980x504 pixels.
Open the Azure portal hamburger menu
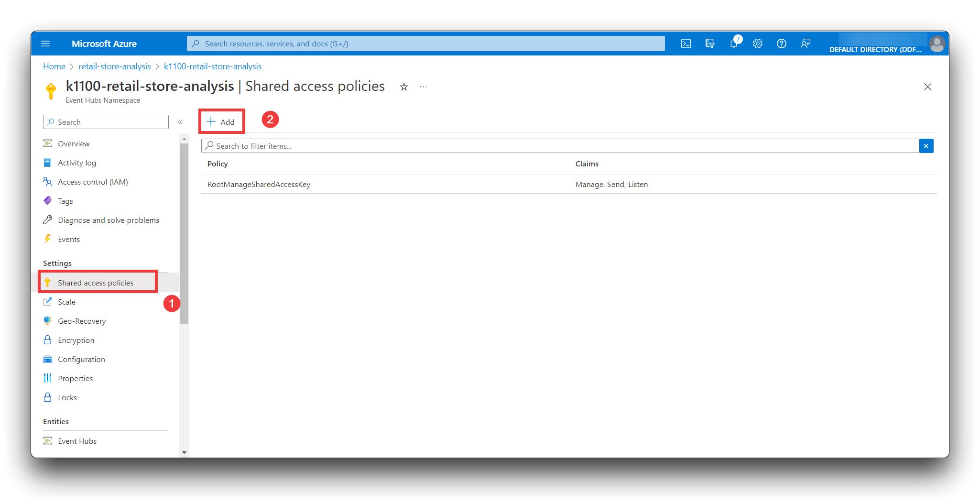tap(45, 44)
